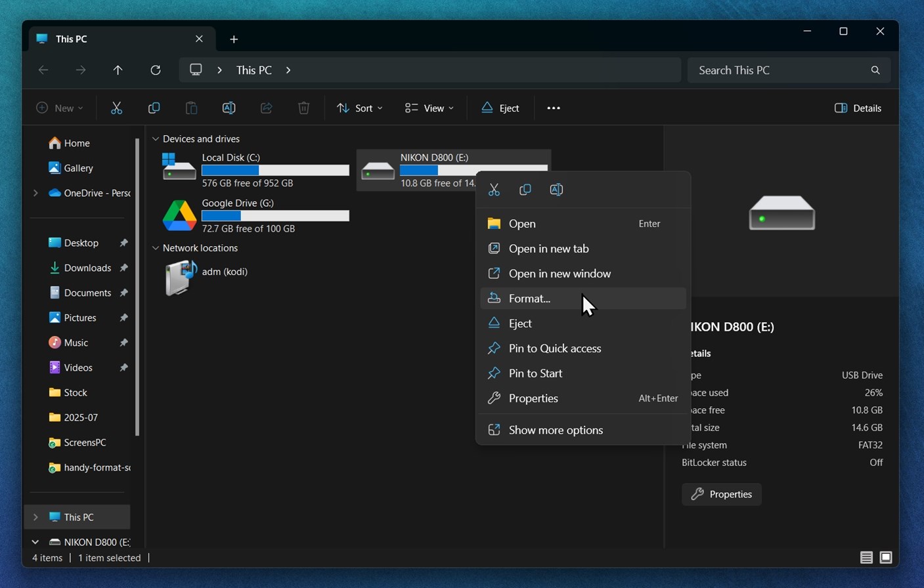Viewport: 924px width, 588px height.
Task: Choose Show more options in context menu
Action: click(556, 430)
